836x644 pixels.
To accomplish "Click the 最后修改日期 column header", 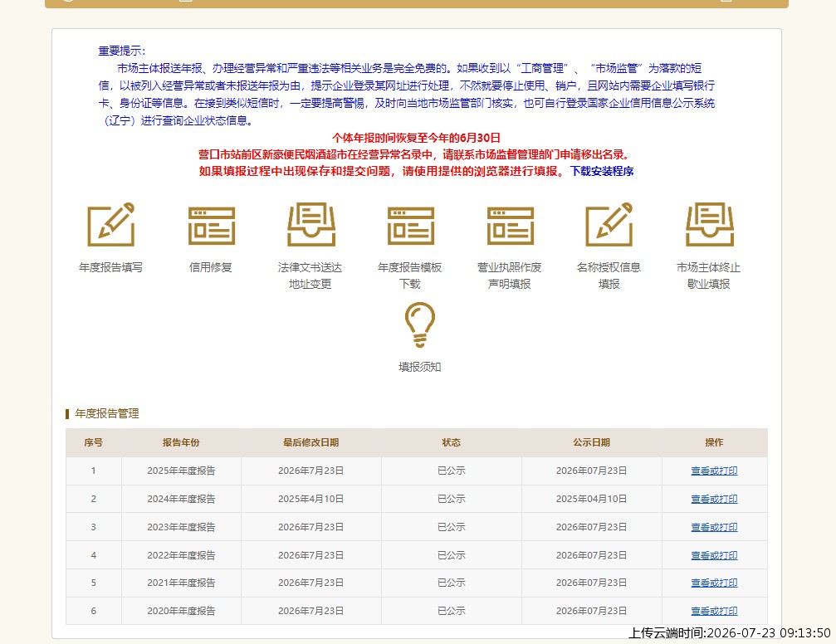I will point(310,442).
